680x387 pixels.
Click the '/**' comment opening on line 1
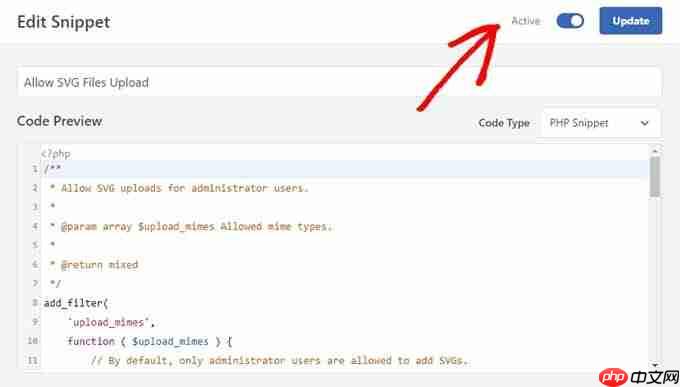52,169
